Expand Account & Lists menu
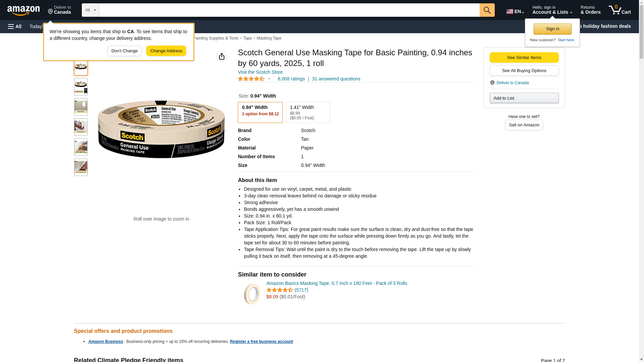Viewport: 644px width, 362px height. click(552, 10)
